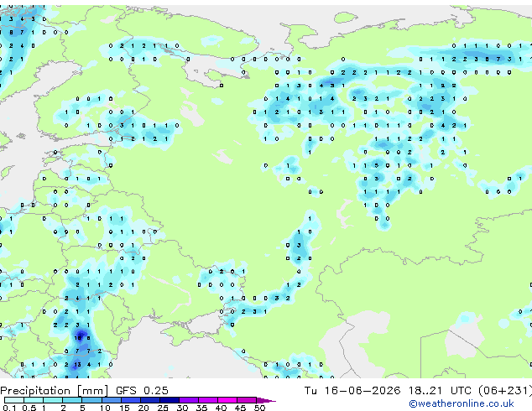
Task: Click the over-50 arrow tip of legend
Action: (x=266, y=400)
